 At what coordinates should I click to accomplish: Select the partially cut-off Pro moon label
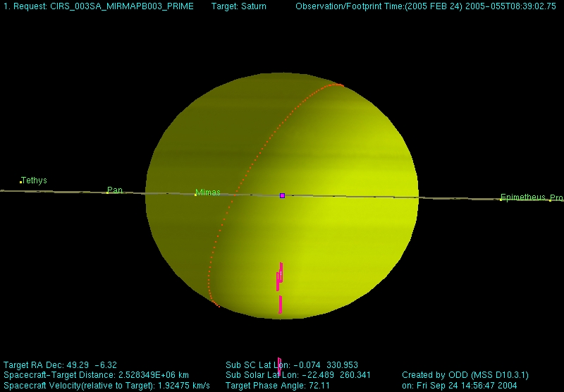(556, 198)
